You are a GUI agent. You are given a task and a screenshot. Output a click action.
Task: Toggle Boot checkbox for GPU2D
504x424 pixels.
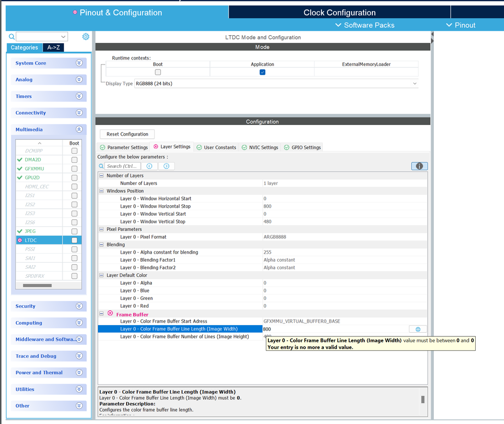coord(74,177)
